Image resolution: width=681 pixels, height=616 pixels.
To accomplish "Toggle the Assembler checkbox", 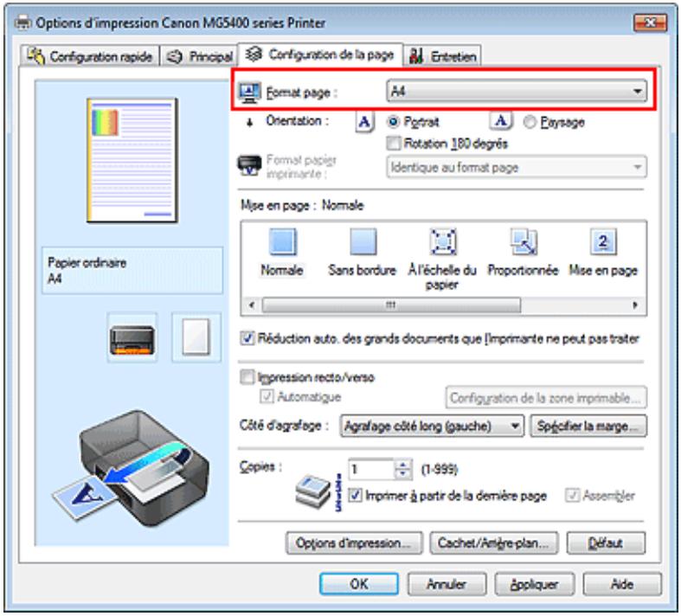I will (572, 495).
